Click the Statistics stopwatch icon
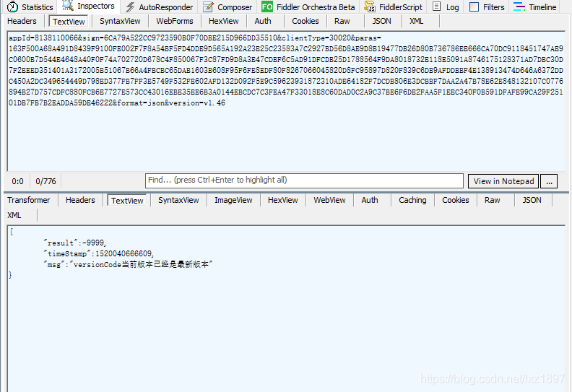The height and width of the screenshot is (392, 572). 12,6
